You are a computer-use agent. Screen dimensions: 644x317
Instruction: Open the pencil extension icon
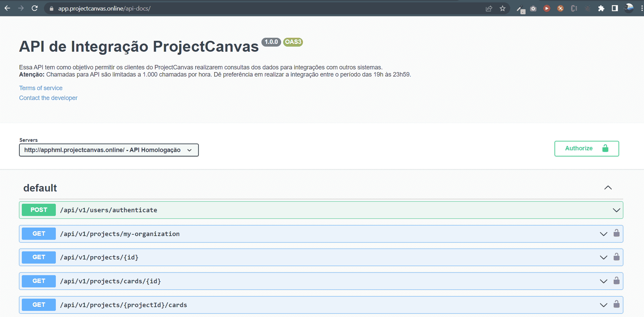[520, 9]
